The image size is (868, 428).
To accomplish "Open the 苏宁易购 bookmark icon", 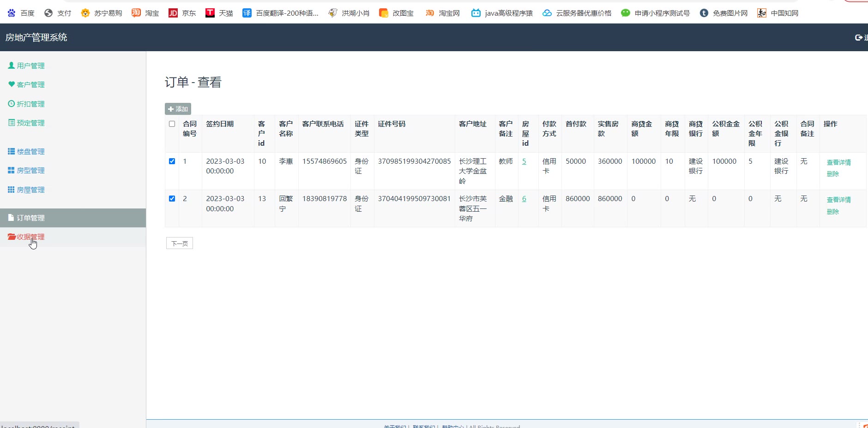I will 85,13.
